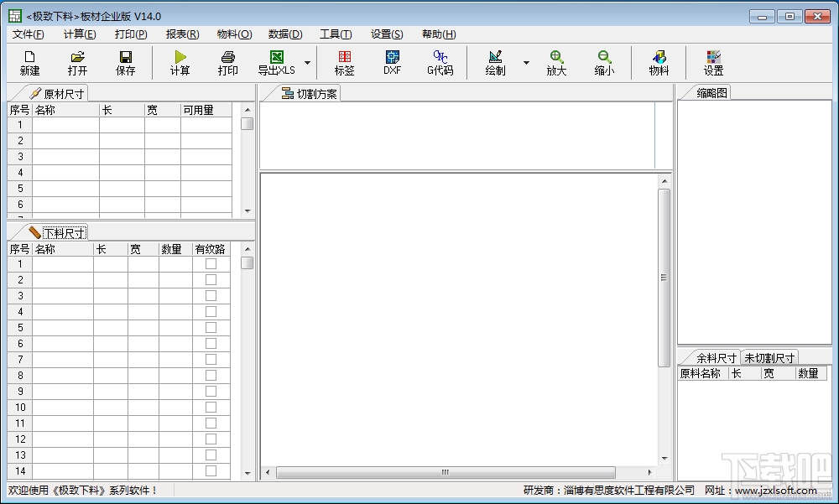Click the app icon in title bar
839x504 pixels.
tap(15, 16)
